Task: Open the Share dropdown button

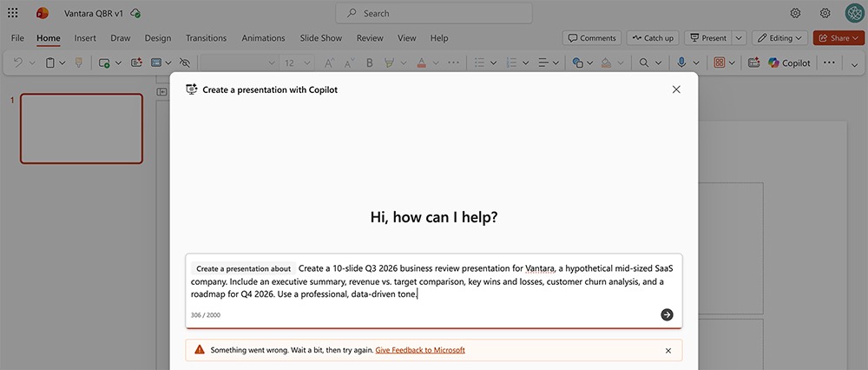Action: (838, 38)
